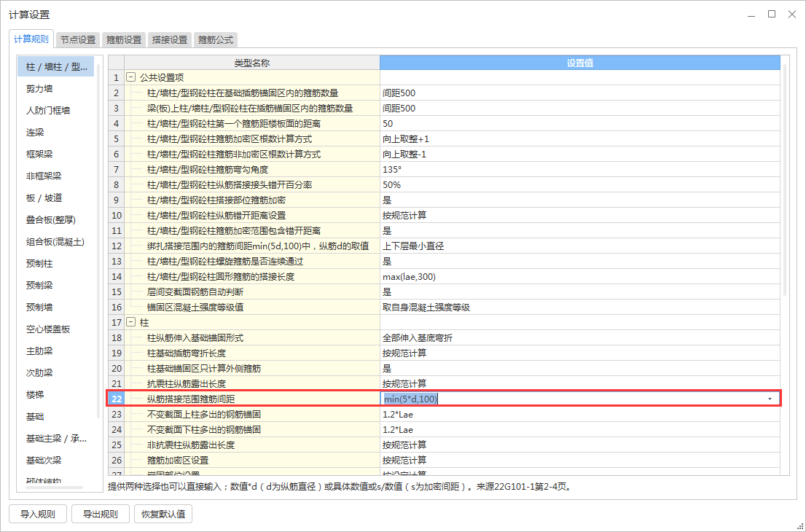Select 基础 category
This screenshot has height=532, width=806.
56,416
